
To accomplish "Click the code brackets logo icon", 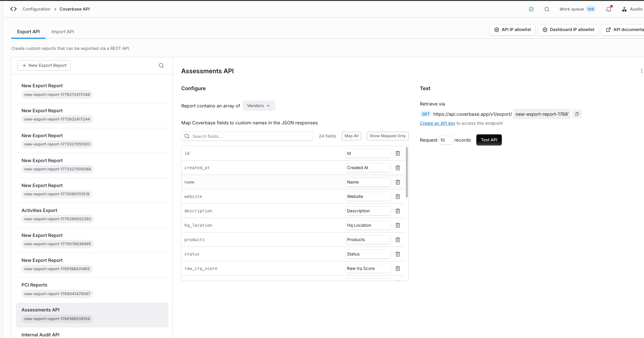I will pos(13,9).
